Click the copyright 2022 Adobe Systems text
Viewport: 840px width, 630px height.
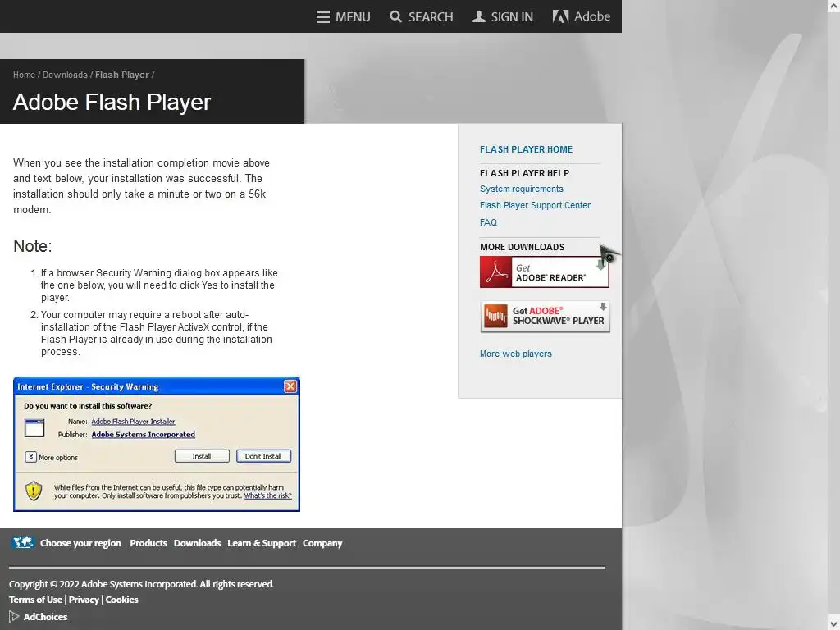[x=141, y=584]
